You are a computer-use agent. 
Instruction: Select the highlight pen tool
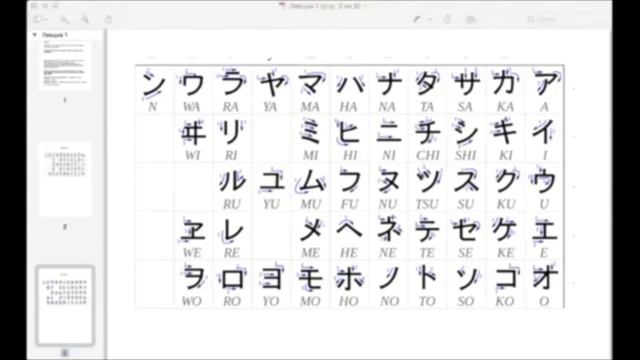tap(416, 19)
